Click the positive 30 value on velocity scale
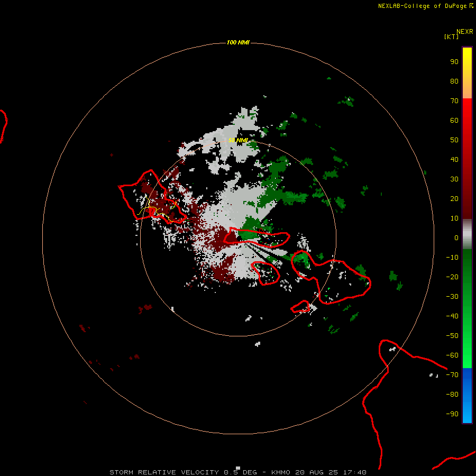This screenshot has width=476, height=476. [x=454, y=179]
